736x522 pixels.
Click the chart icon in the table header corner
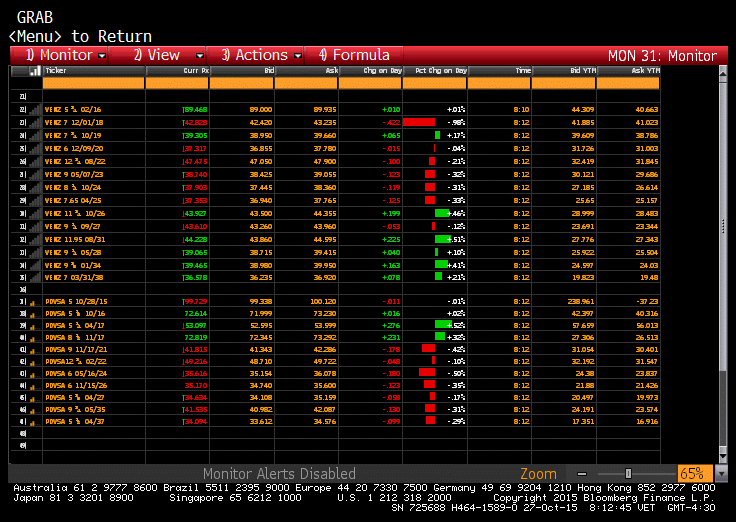click(x=35, y=71)
